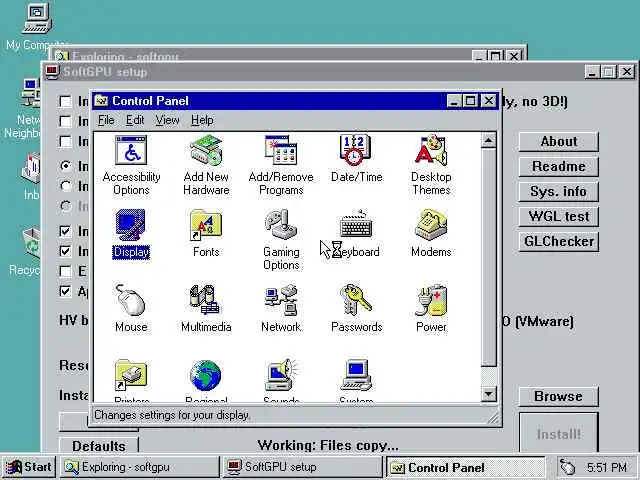The width and height of the screenshot is (640, 480).
Task: Toggle the unchecked 'E' checkbox in SoftGPU setup
Action: [65, 271]
